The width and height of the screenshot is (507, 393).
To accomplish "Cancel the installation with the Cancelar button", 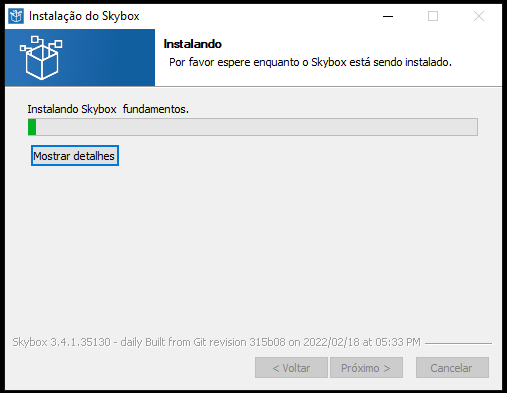I will click(x=452, y=368).
